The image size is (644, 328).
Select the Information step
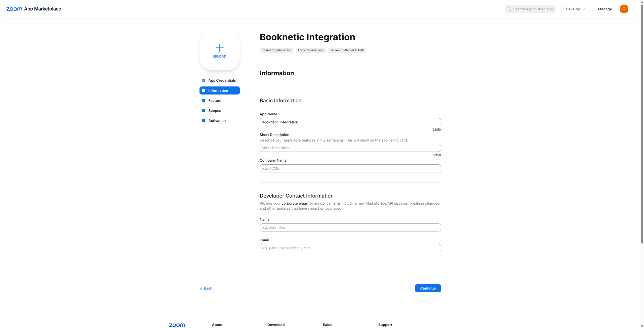(x=219, y=90)
